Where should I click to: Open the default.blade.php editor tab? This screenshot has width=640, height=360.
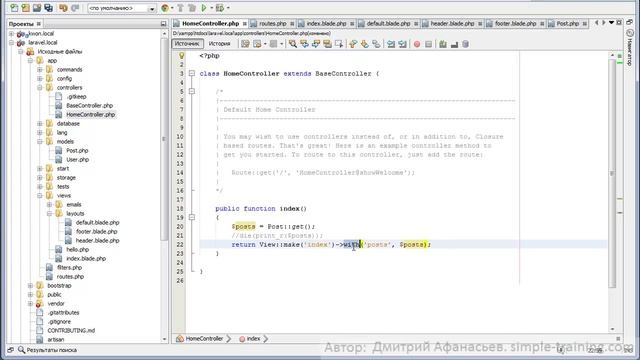(x=388, y=24)
